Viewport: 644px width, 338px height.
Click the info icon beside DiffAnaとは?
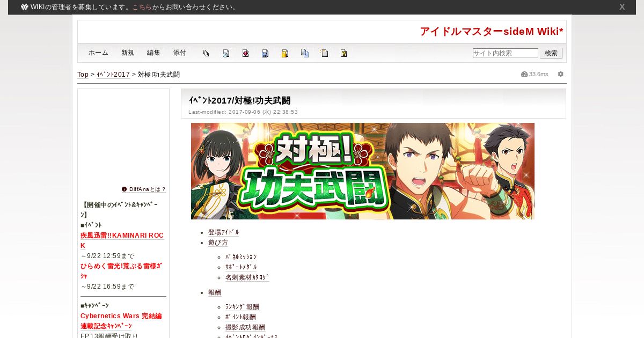click(125, 189)
